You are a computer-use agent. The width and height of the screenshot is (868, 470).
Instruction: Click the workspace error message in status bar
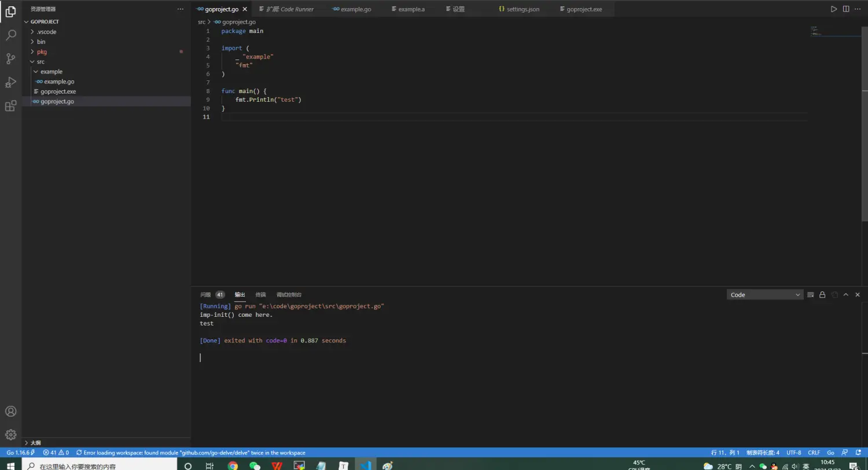coord(190,453)
